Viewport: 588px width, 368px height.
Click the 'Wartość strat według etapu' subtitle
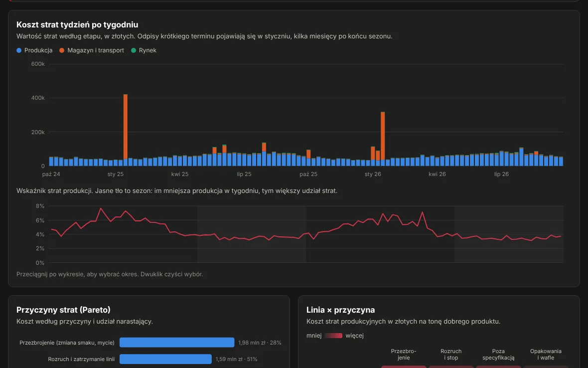(204, 36)
